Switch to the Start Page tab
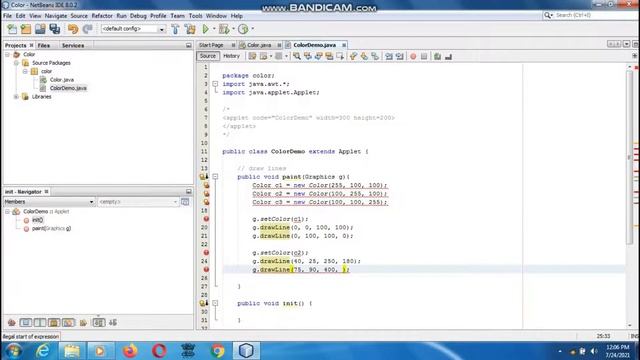Viewport: 640px width, 360px height. [x=211, y=45]
